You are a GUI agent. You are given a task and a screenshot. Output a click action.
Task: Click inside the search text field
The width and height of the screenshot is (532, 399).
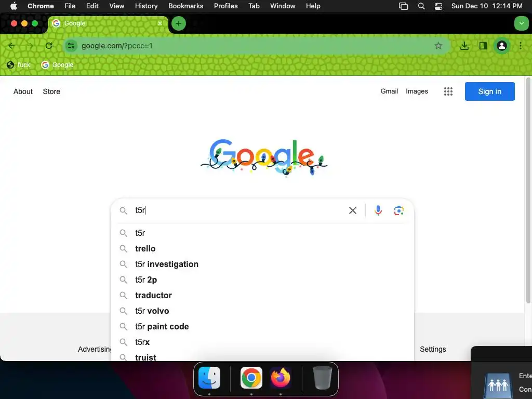237,210
